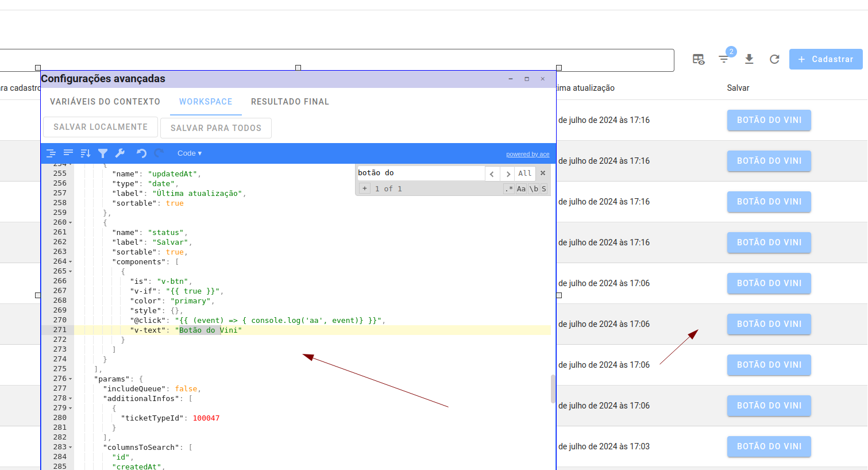The width and height of the screenshot is (868, 470).
Task: Close the ace search box
Action: tap(543, 173)
